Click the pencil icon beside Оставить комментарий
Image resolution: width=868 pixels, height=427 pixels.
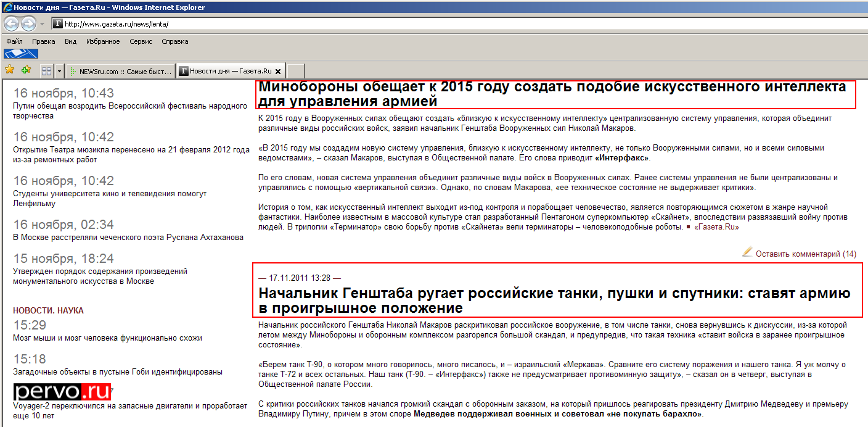point(747,252)
